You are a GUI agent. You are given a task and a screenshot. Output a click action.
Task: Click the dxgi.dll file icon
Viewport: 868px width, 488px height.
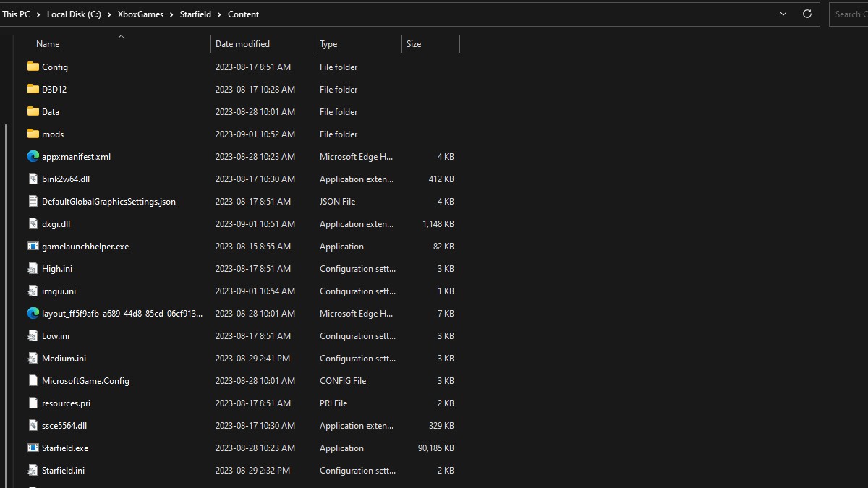(33, 224)
